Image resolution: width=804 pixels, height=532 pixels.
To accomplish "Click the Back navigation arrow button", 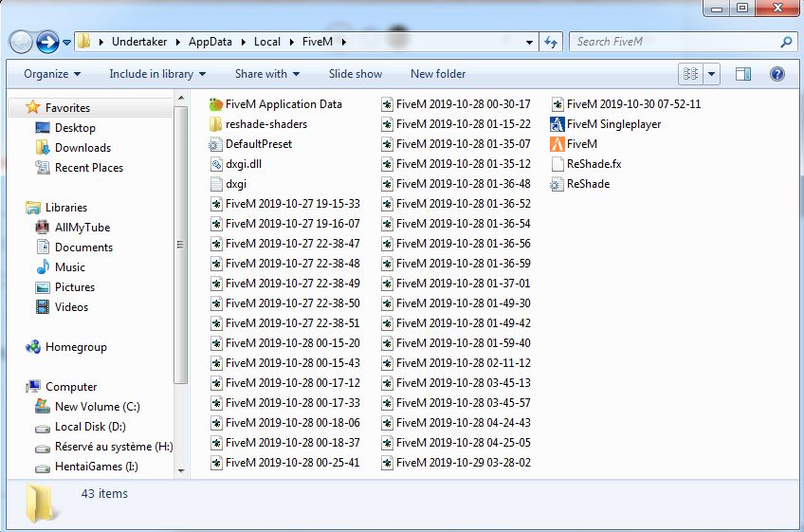I will (x=21, y=42).
